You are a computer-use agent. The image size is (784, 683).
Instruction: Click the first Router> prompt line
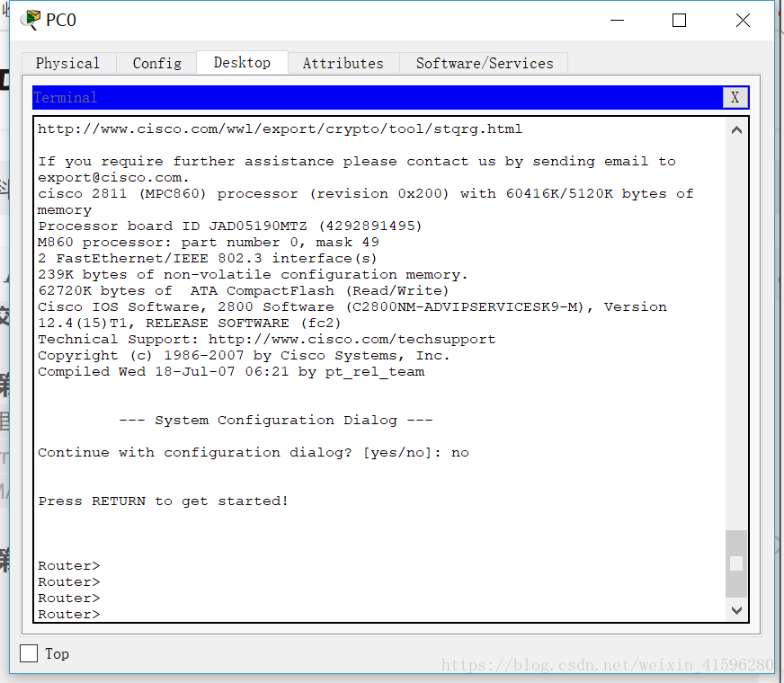(69, 565)
